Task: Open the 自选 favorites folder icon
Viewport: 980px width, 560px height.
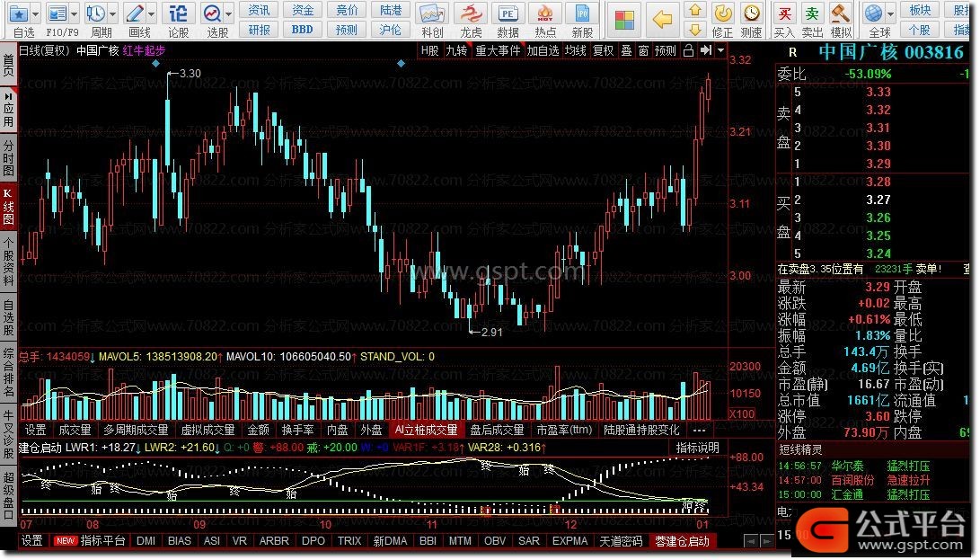Action: point(18,13)
